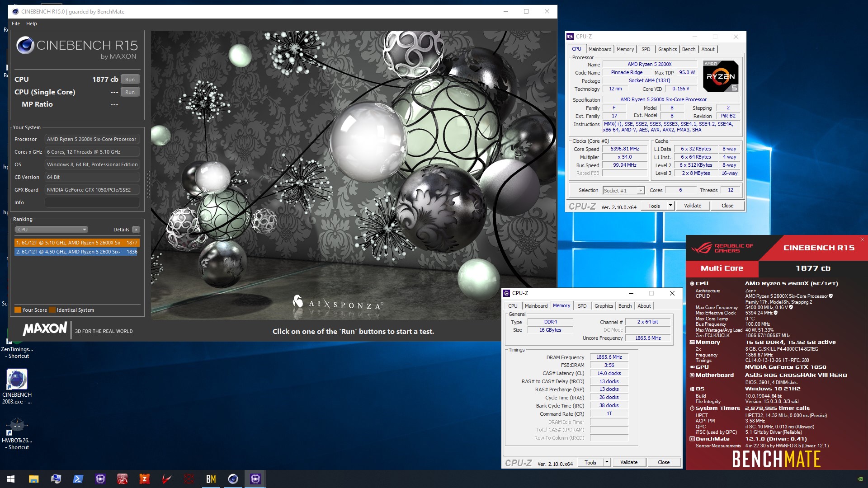Run the CPU Single Core test
This screenshot has width=868, height=488.
tap(130, 92)
